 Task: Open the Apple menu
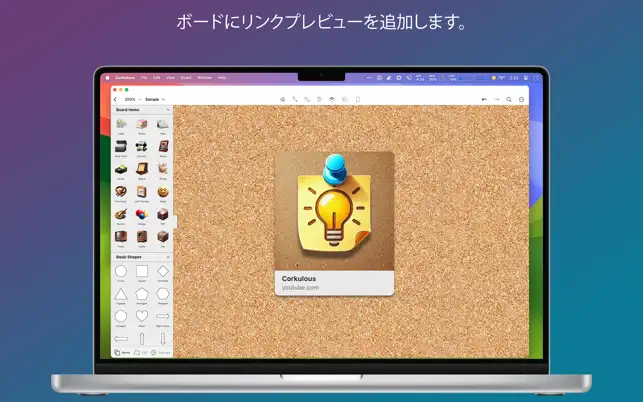108,78
